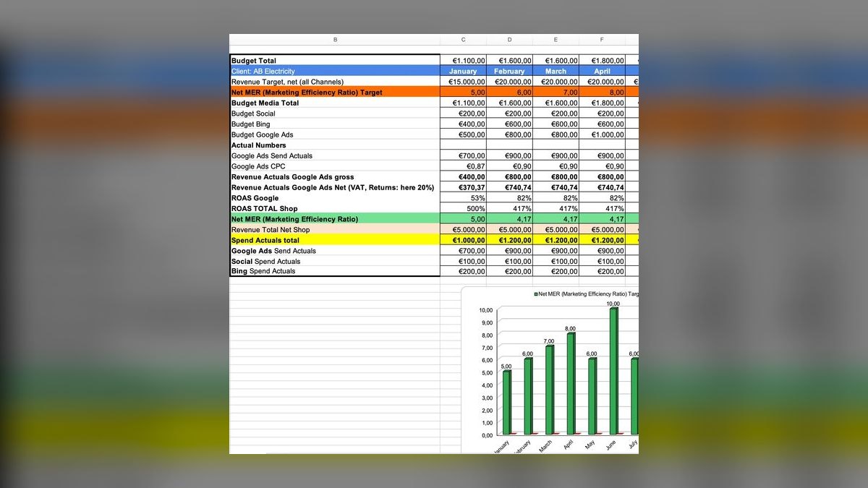Select the 8,00 data label above April bar
The image size is (868, 488).
571,328
